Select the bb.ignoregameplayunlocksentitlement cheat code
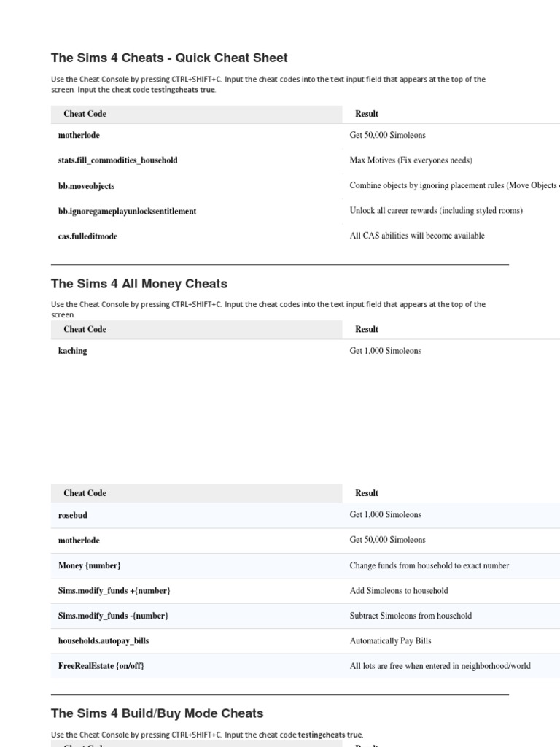Viewport: 560px width, 747px height. pyautogui.click(x=127, y=211)
